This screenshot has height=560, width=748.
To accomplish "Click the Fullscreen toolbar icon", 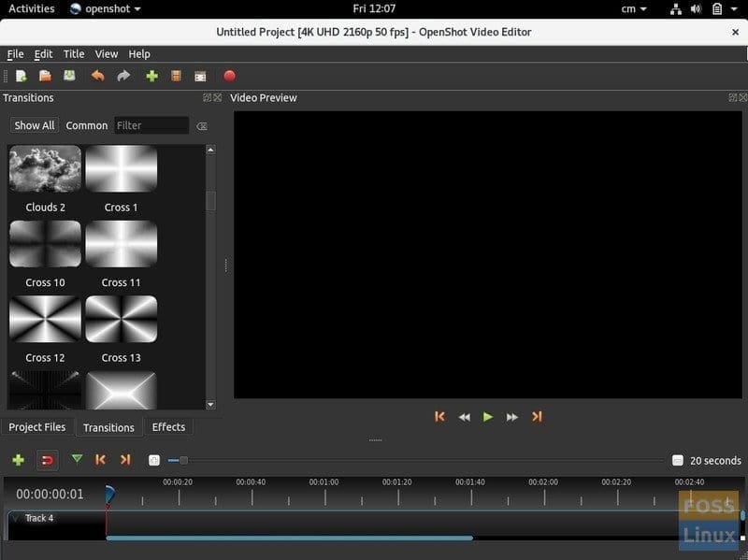I will click(200, 76).
